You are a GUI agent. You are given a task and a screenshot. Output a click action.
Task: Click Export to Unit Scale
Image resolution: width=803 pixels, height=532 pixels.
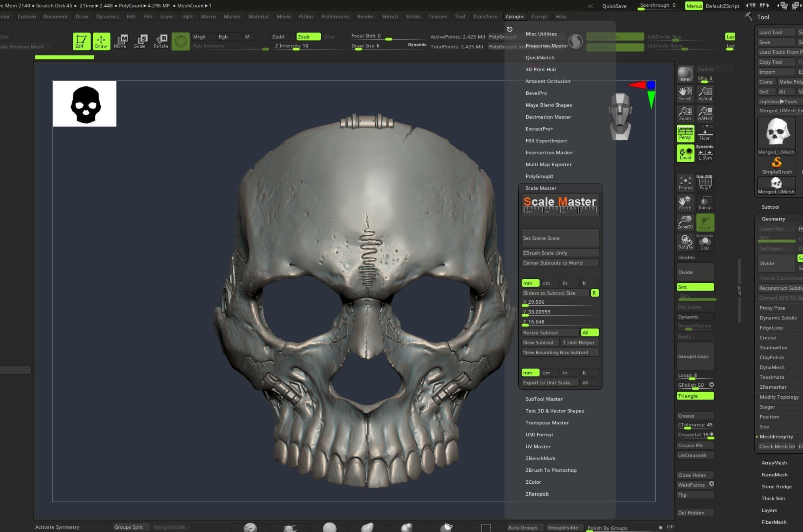pyautogui.click(x=550, y=382)
